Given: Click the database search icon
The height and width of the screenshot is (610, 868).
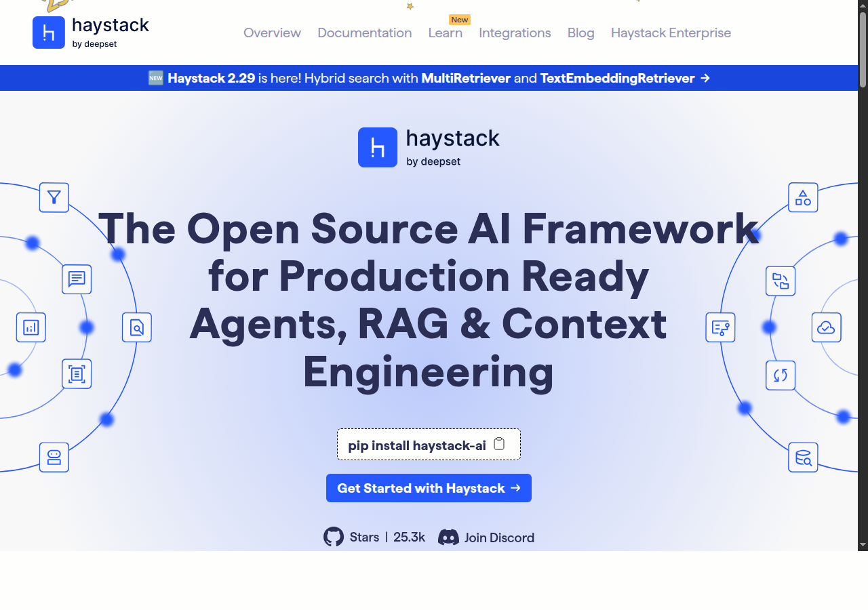Looking at the screenshot, I should (803, 457).
